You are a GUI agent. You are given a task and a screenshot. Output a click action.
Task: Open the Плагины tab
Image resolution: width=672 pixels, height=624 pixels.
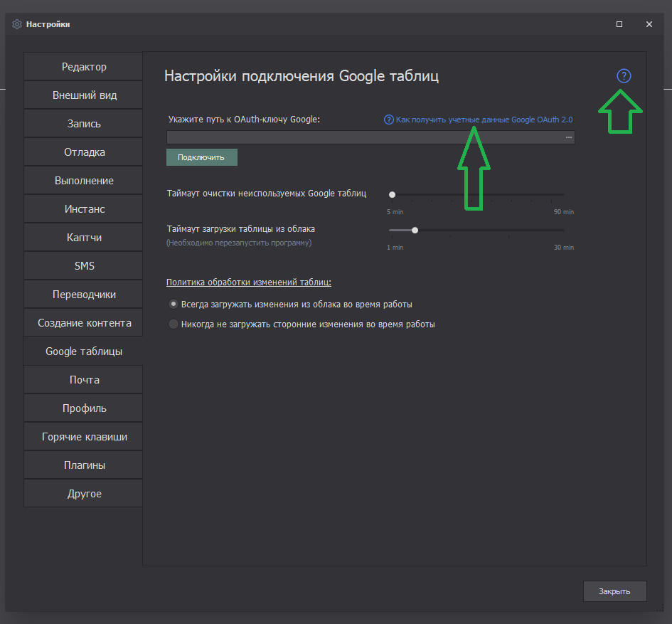click(x=84, y=465)
